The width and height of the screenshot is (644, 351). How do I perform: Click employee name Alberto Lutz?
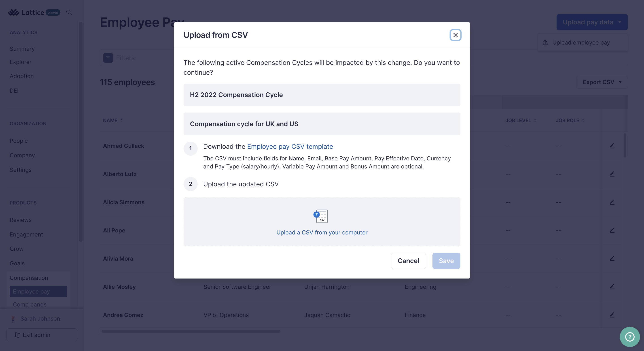tap(120, 174)
